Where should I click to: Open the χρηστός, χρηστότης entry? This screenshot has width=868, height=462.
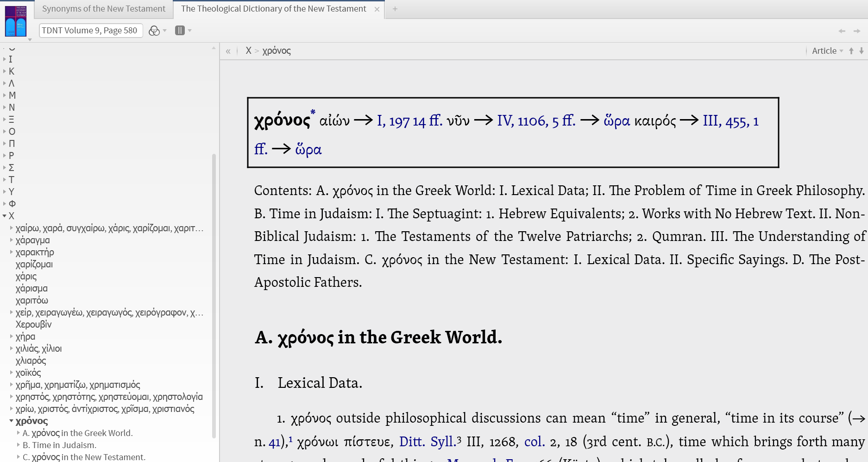[109, 397]
